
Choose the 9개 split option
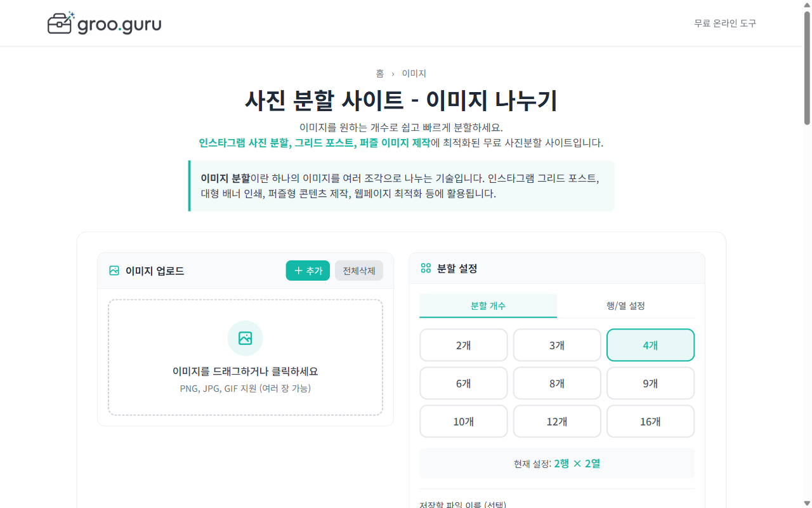[650, 383]
